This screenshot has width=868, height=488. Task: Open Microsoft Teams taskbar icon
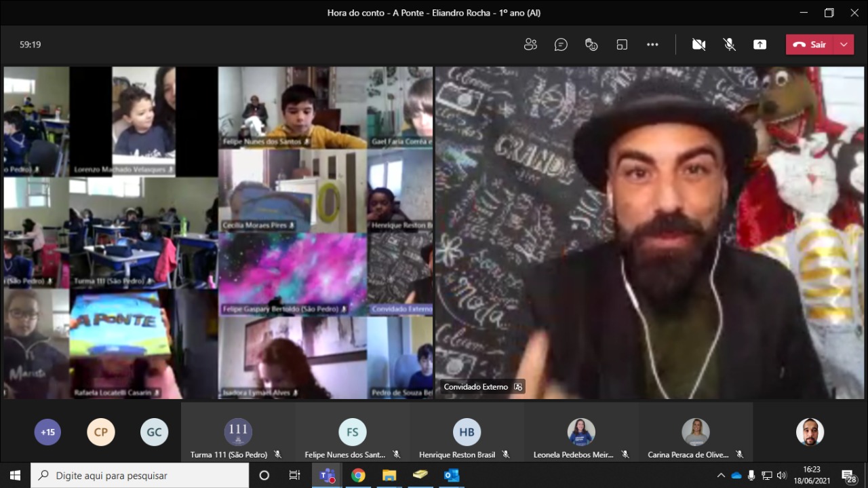327,475
